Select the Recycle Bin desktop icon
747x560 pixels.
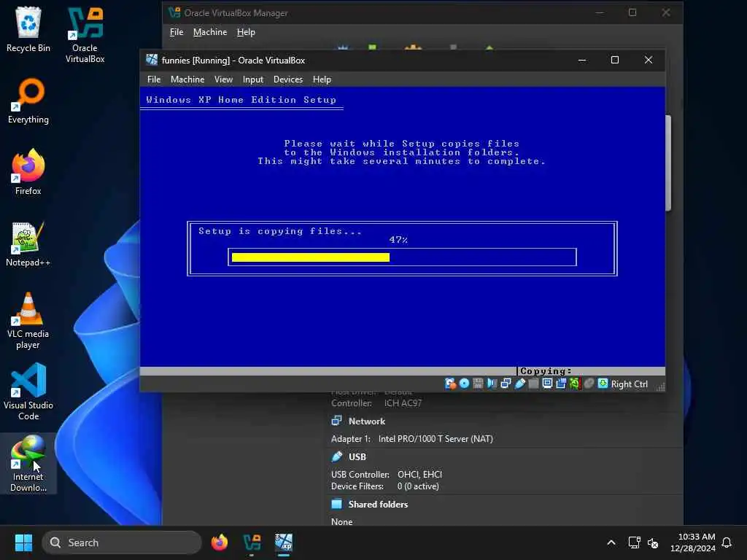[28, 29]
